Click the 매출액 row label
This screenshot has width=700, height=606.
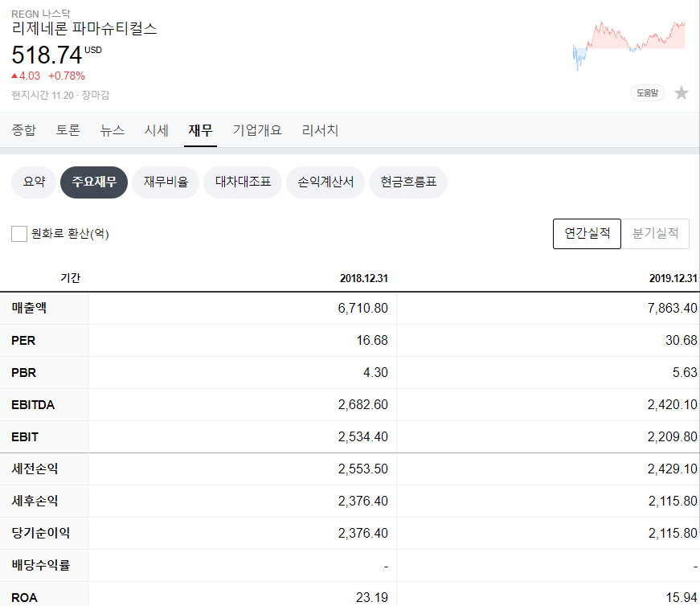tap(29, 308)
